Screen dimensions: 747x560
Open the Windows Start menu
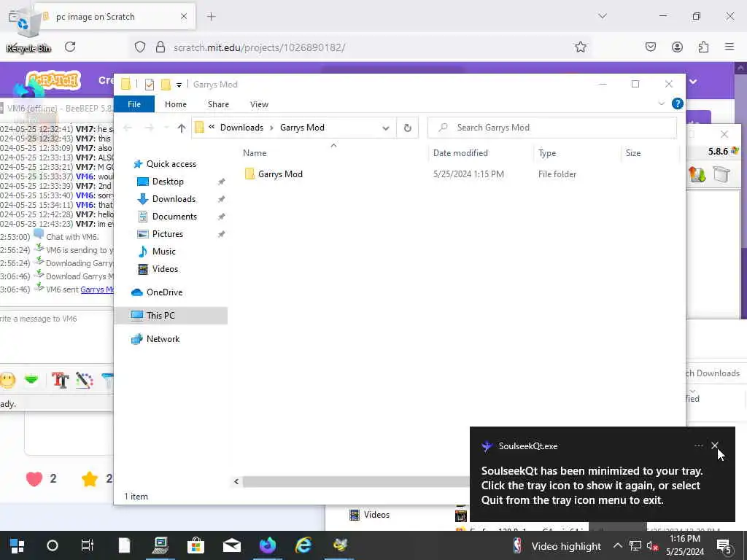18,545
